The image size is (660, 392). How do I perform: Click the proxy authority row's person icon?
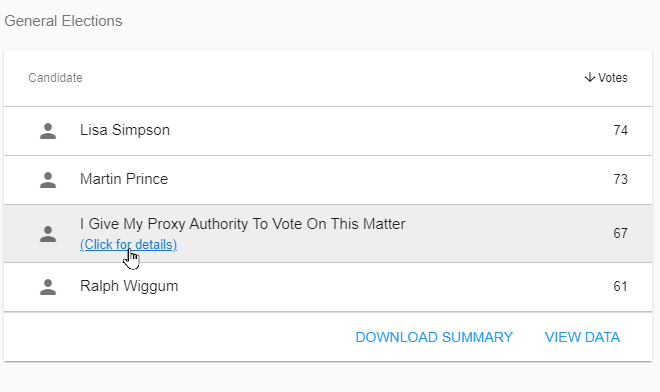point(48,234)
